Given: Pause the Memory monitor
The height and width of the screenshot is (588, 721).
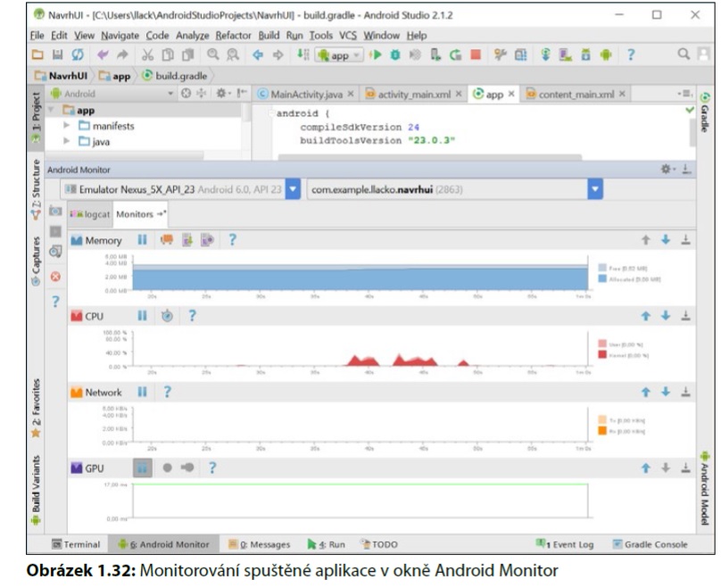Looking at the screenshot, I should click(142, 240).
